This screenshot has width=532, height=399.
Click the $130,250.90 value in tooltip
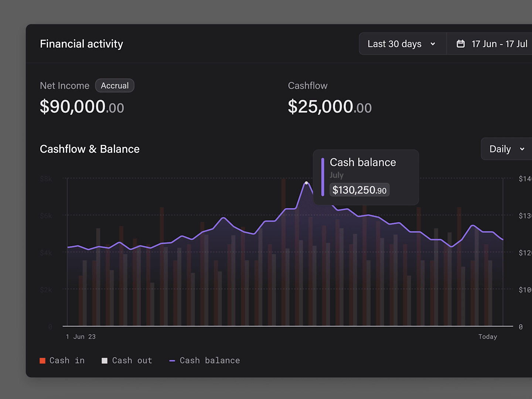coord(359,190)
